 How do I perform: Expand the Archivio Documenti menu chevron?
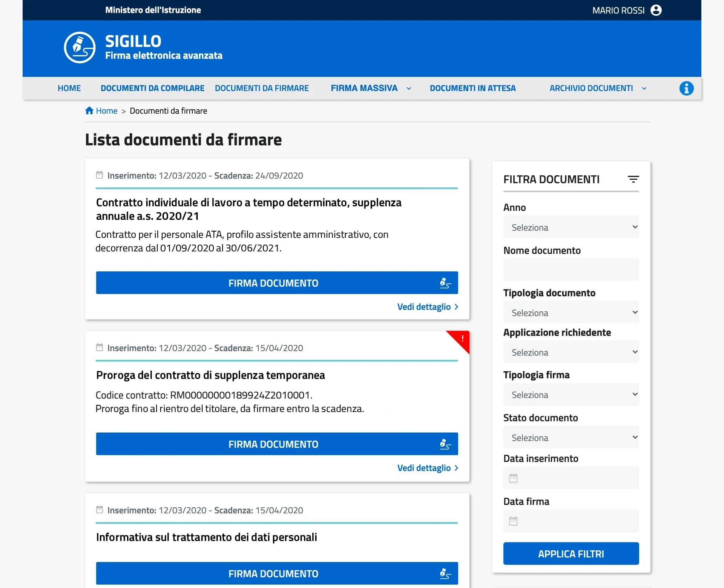coord(644,89)
